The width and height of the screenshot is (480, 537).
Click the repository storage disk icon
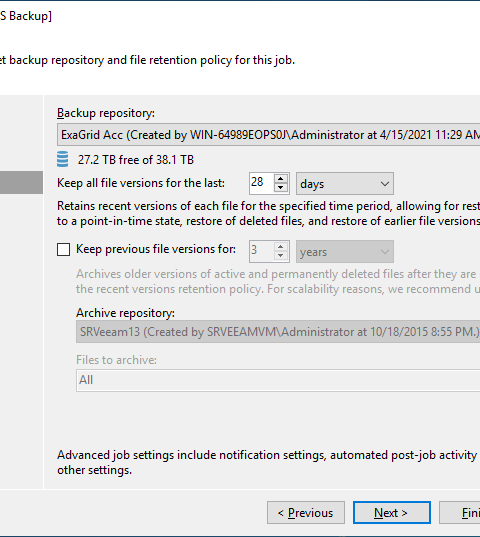click(x=62, y=159)
